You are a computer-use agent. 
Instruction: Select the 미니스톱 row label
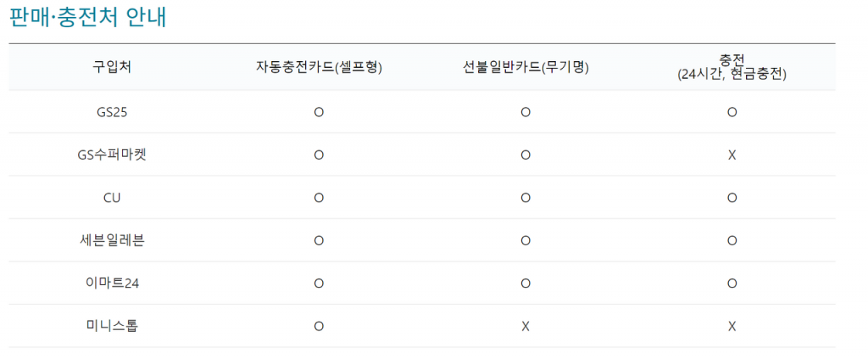112,326
